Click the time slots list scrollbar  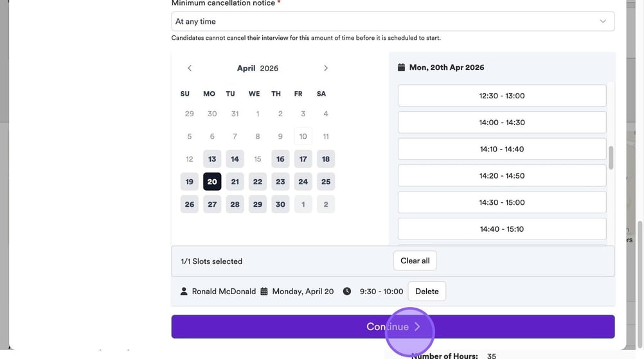611,157
